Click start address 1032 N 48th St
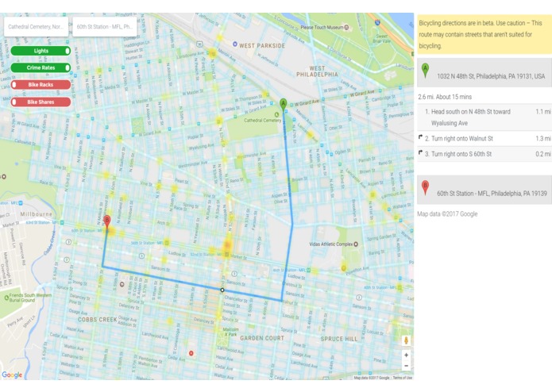Image resolution: width=552 pixels, height=392 pixels. [491, 76]
